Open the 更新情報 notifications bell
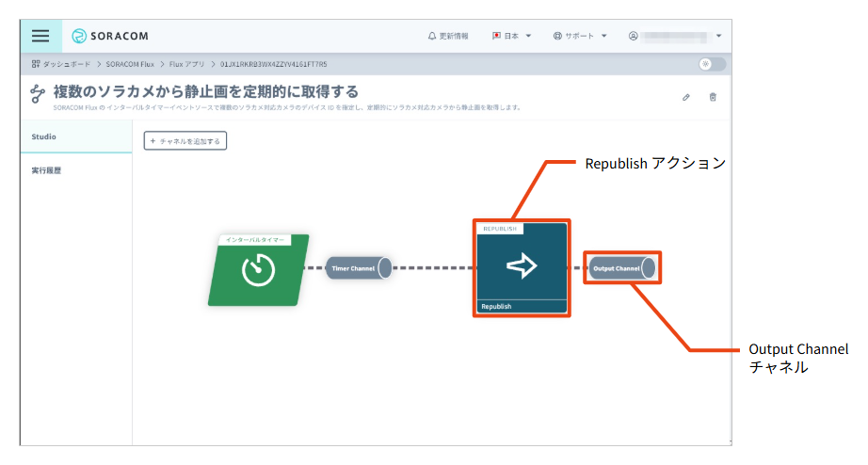868x465 pixels. click(448, 36)
